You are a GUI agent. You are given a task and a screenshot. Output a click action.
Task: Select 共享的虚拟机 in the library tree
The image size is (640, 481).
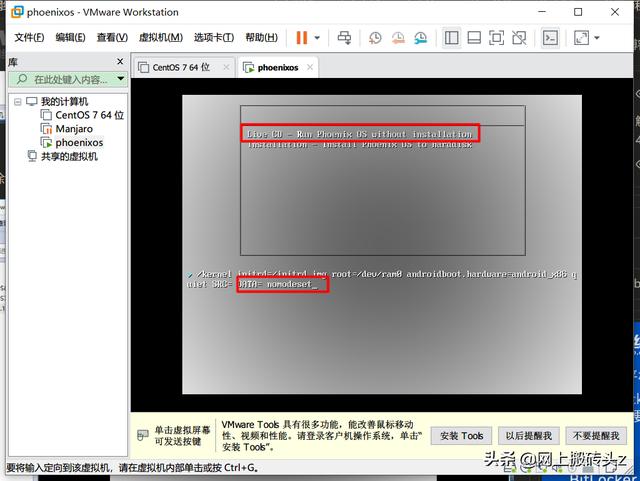click(69, 157)
